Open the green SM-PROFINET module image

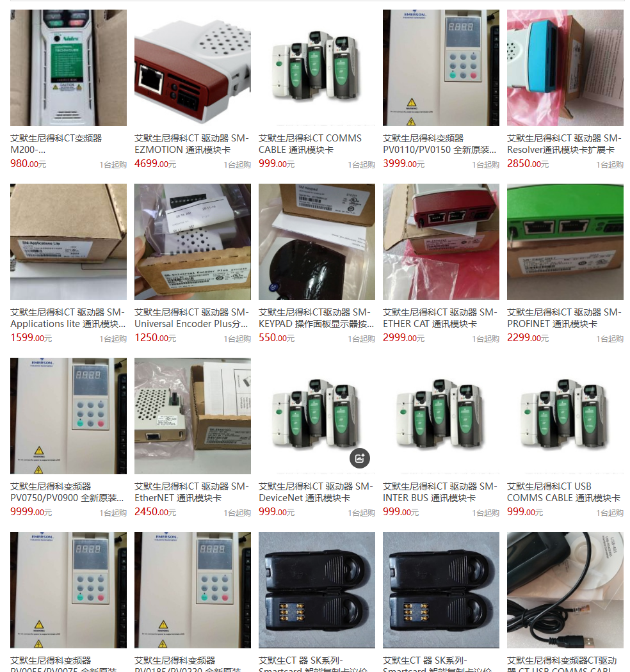(565, 242)
